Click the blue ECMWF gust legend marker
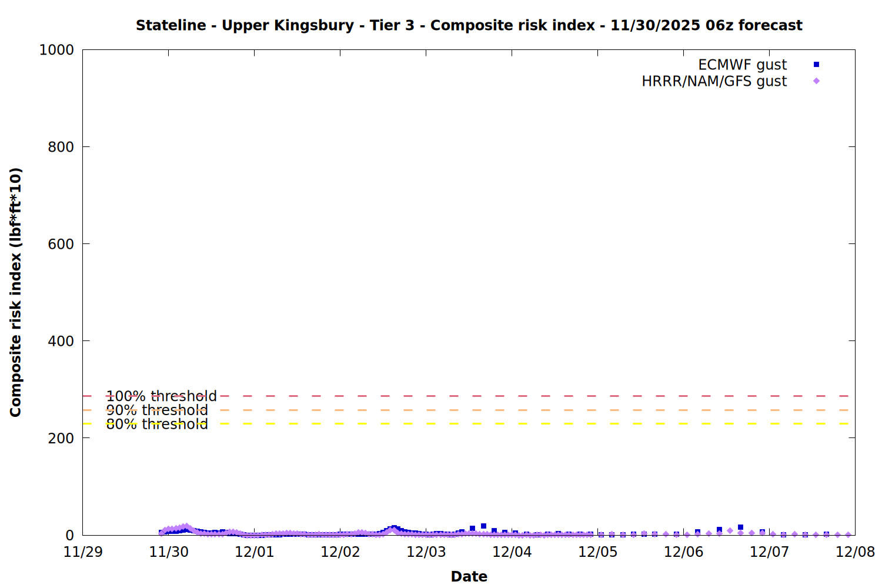The height and width of the screenshot is (588, 882). click(x=816, y=65)
